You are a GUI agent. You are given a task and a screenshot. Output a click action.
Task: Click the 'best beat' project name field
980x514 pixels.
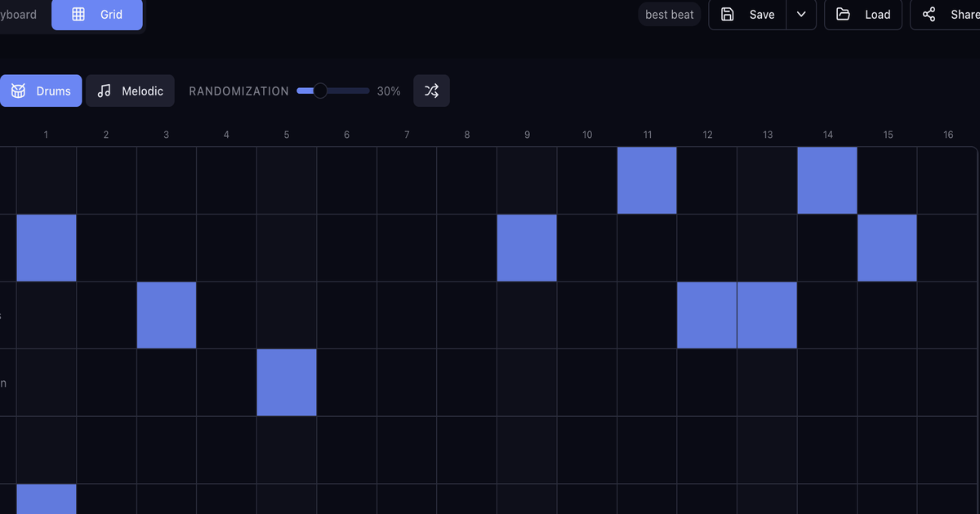[669, 15]
